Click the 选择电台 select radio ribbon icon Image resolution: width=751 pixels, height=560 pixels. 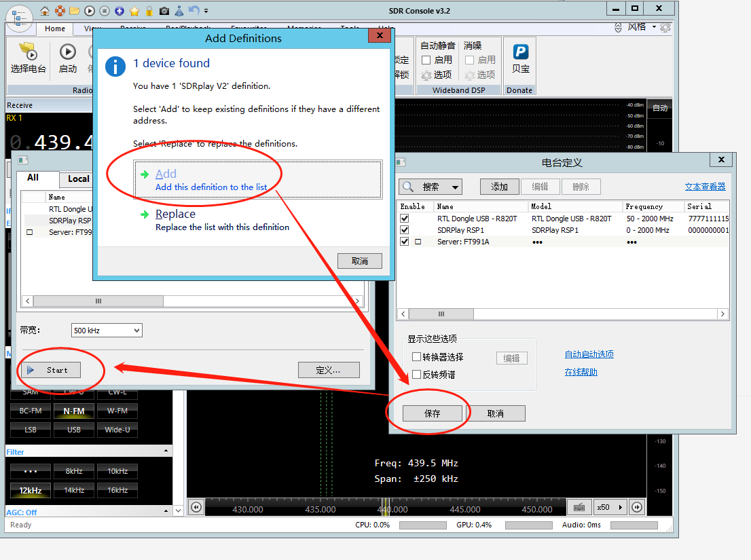(x=29, y=58)
